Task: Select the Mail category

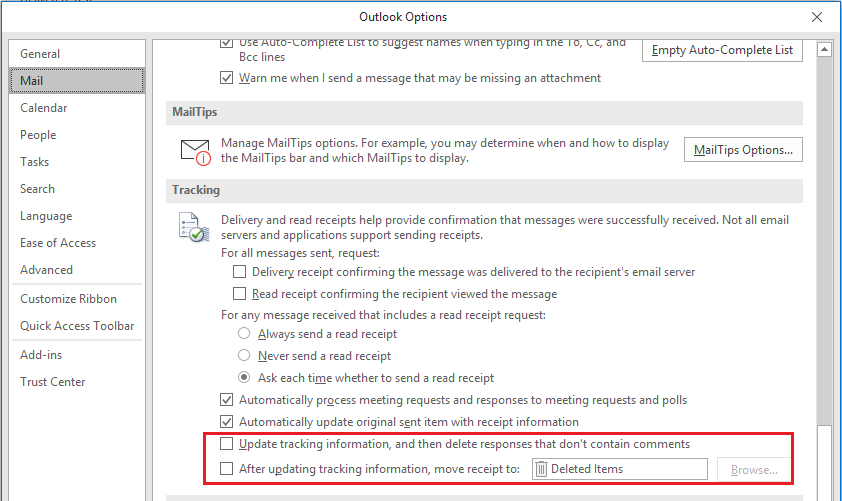Action: (x=77, y=81)
